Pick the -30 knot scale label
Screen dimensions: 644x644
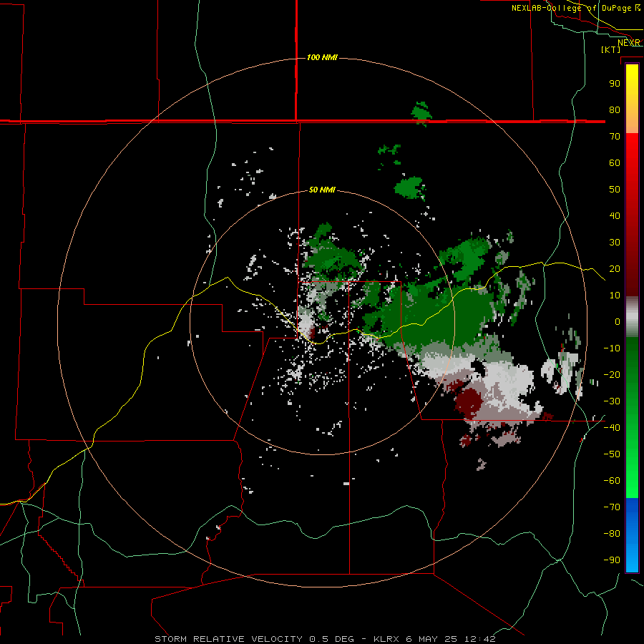click(x=612, y=401)
